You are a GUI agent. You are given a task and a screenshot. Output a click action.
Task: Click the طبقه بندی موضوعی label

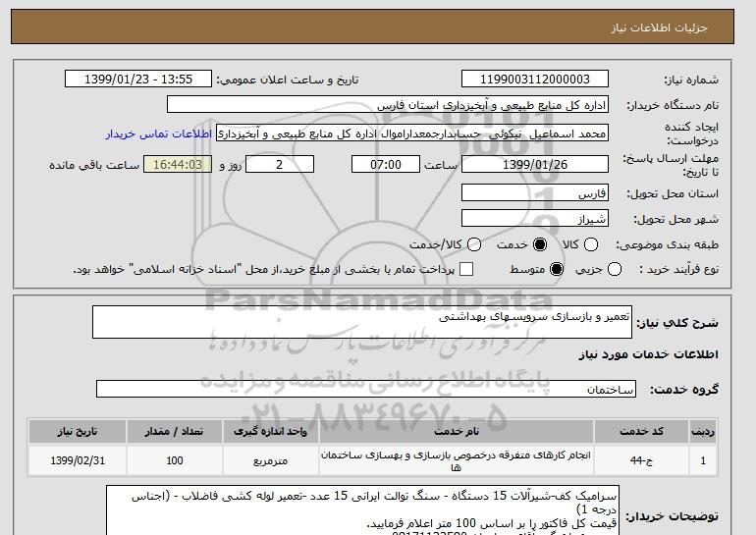click(x=667, y=244)
